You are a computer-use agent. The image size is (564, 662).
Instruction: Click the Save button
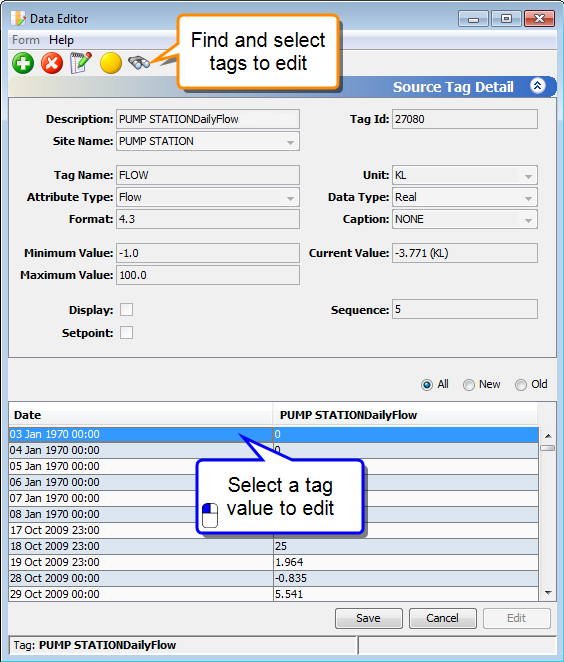369,619
